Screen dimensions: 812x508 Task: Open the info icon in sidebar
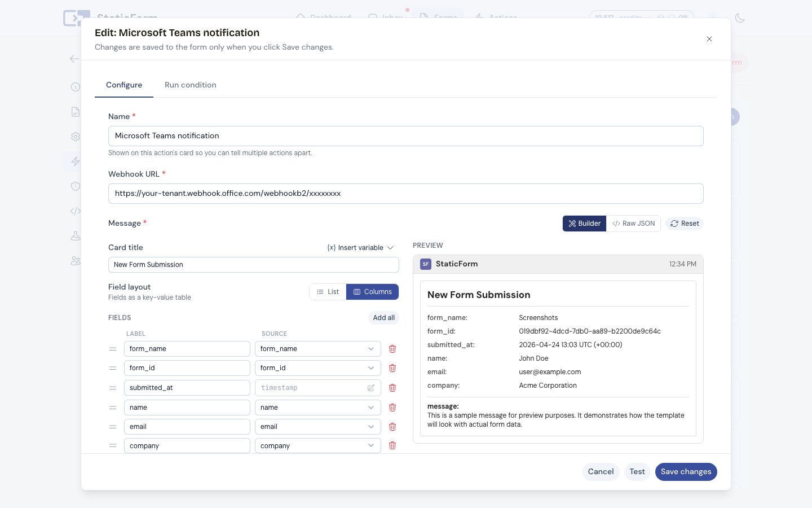76,87
